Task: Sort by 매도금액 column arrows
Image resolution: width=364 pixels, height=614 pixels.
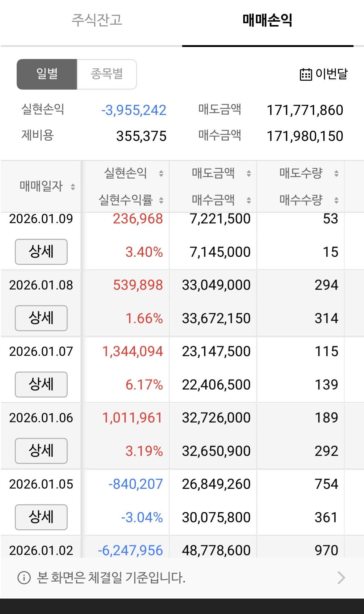Action: click(249, 173)
